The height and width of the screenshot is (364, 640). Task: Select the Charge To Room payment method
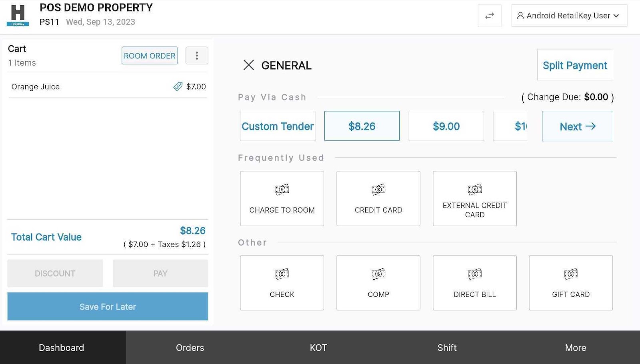tap(282, 198)
